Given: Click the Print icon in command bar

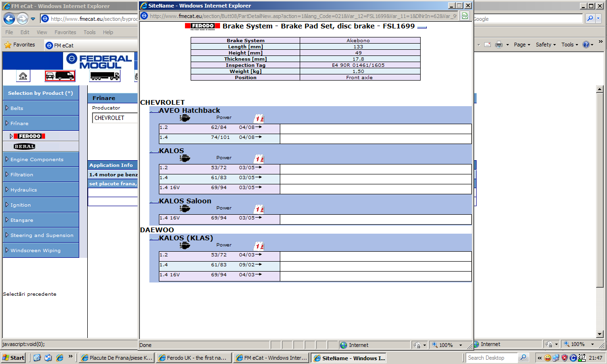Looking at the screenshot, I should [499, 45].
